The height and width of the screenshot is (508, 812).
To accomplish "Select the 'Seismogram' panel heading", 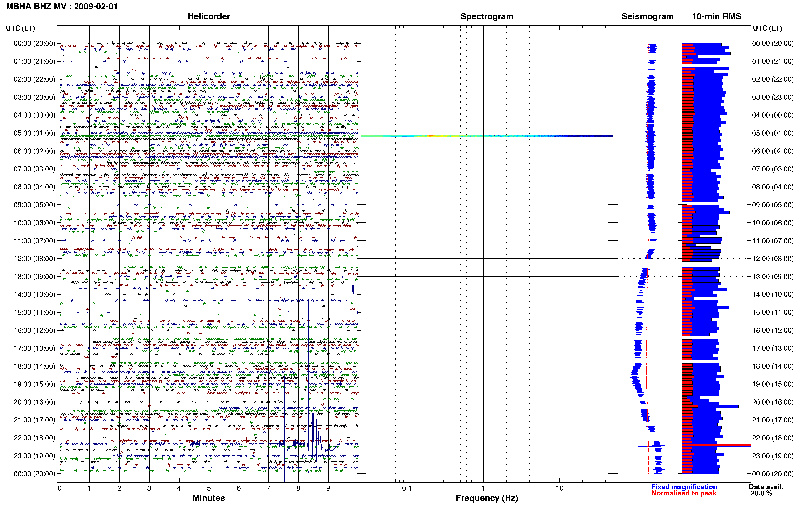I will tap(648, 16).
